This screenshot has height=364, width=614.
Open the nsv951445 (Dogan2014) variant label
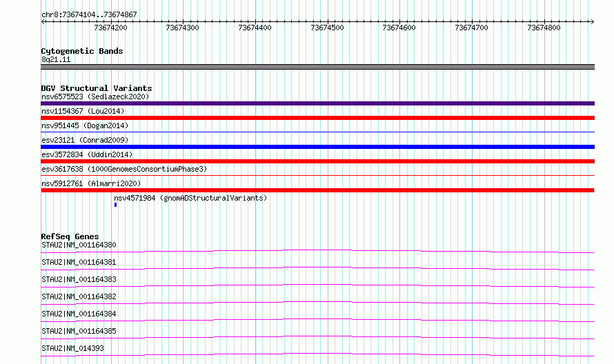[x=85, y=125]
